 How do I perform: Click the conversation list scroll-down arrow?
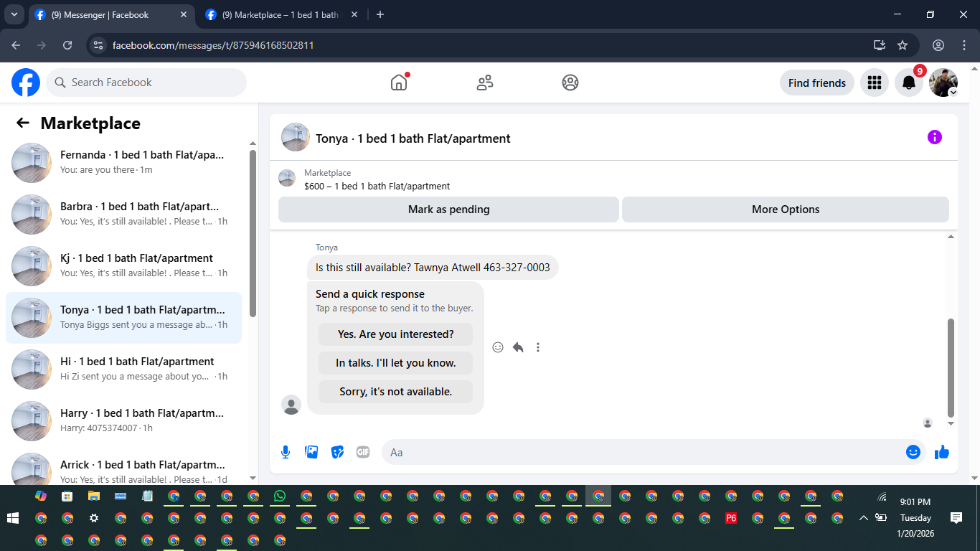[253, 478]
